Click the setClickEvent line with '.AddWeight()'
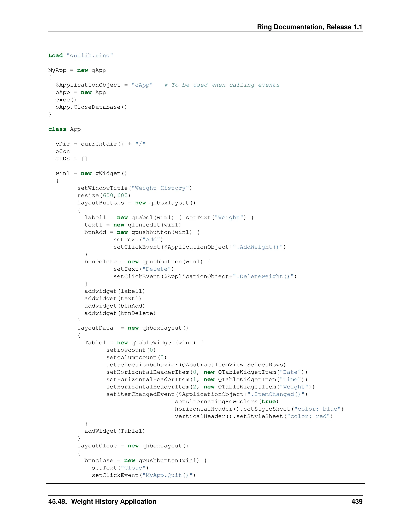Image resolution: width=411 pixels, height=532 pixels. click(200, 247)
